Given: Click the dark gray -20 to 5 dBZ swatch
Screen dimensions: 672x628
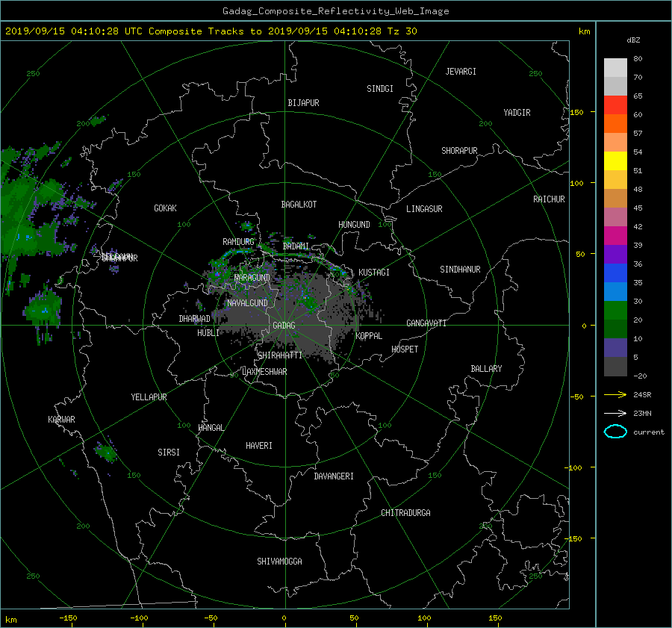Looking at the screenshot, I should 615,367.
